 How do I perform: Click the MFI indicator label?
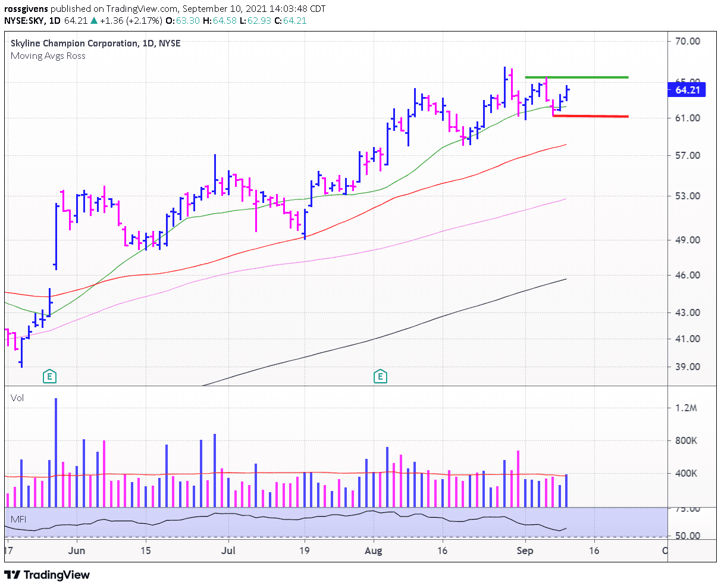tap(18, 518)
